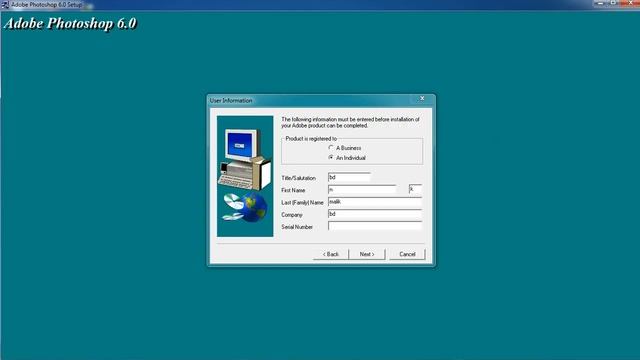Viewport: 640px width, 360px height.
Task: Click the "Product is registered to" group label
Action: pos(311,139)
